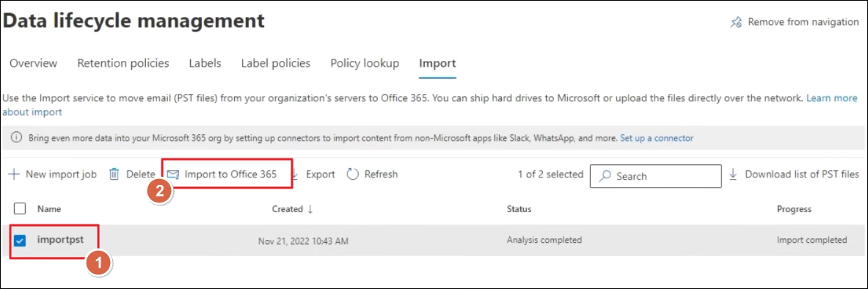Click the Import completed progress cell
This screenshot has height=289, width=868.
(812, 240)
